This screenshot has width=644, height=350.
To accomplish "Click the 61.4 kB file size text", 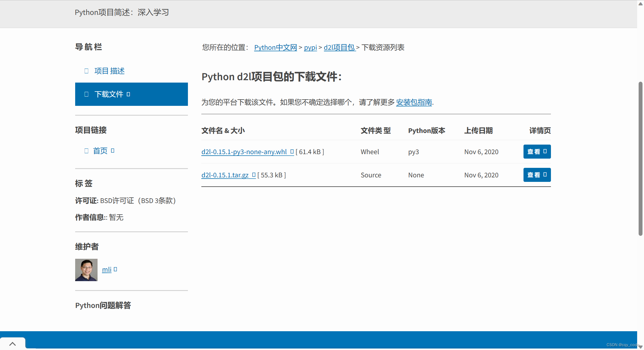I will tap(310, 152).
